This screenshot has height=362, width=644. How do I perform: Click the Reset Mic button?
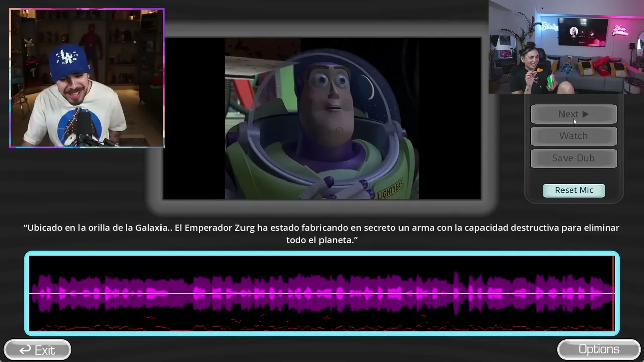574,190
